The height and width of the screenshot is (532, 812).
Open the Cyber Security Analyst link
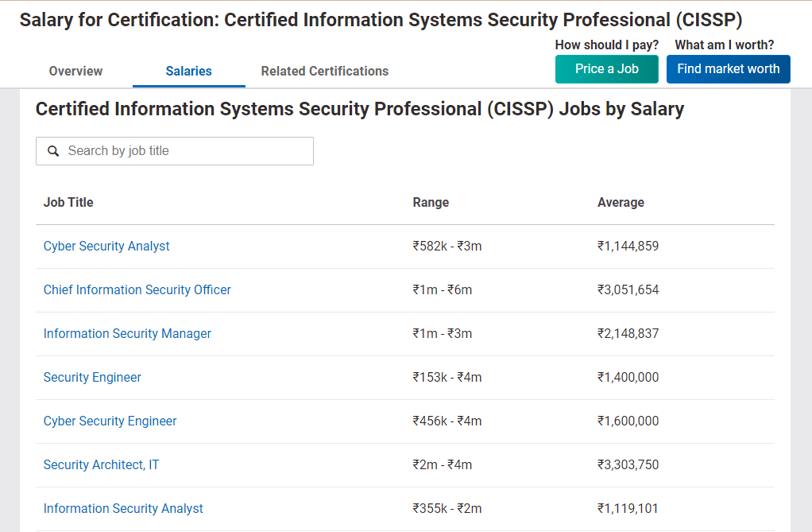tap(106, 247)
